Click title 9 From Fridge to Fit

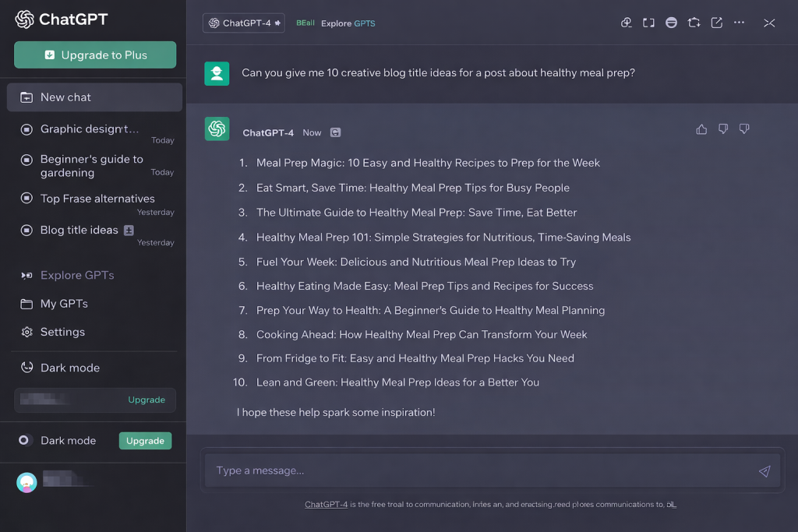(x=415, y=358)
